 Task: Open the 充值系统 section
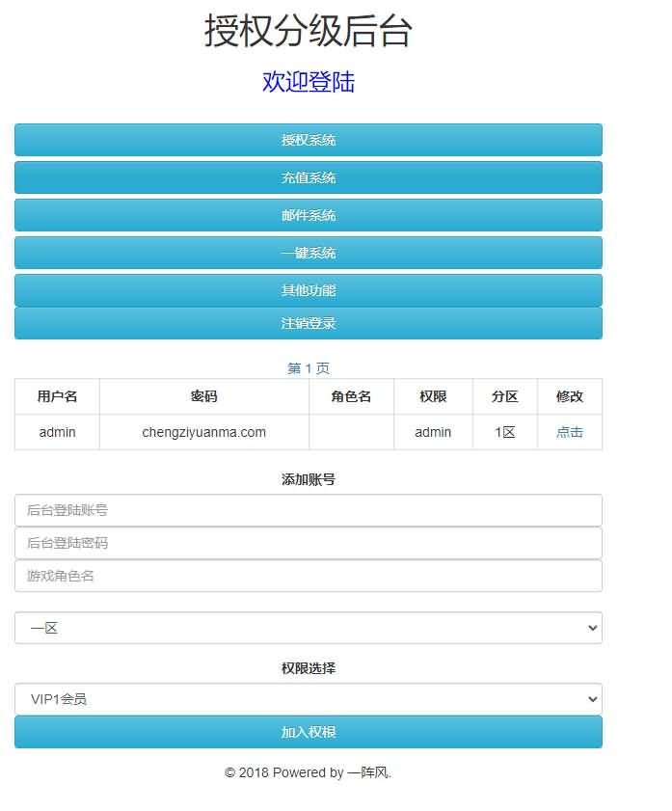[309, 177]
